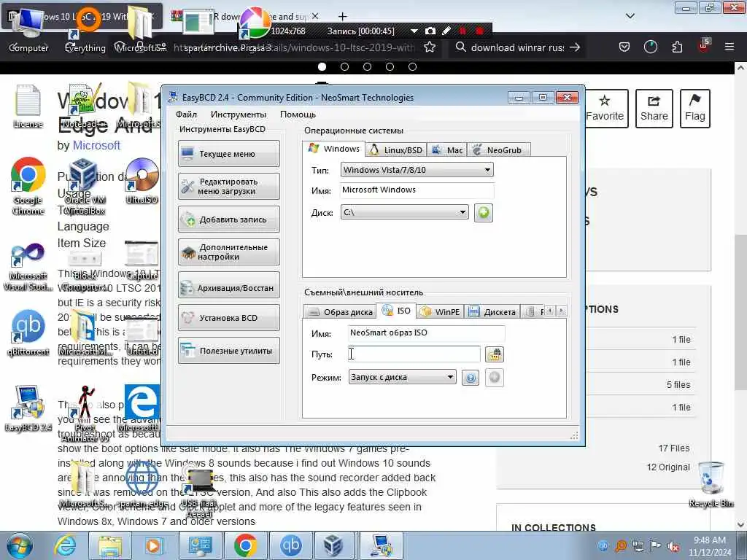Switch to the Дискета tab

click(x=492, y=312)
